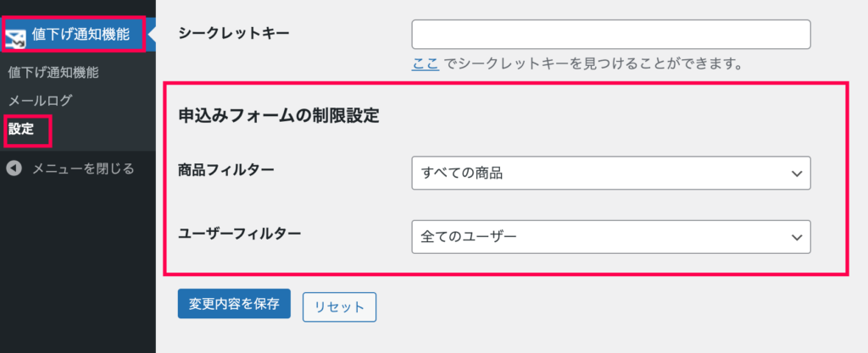Save settings with 変更内容を保存 button
This screenshot has height=353, width=868.
pyautogui.click(x=234, y=304)
